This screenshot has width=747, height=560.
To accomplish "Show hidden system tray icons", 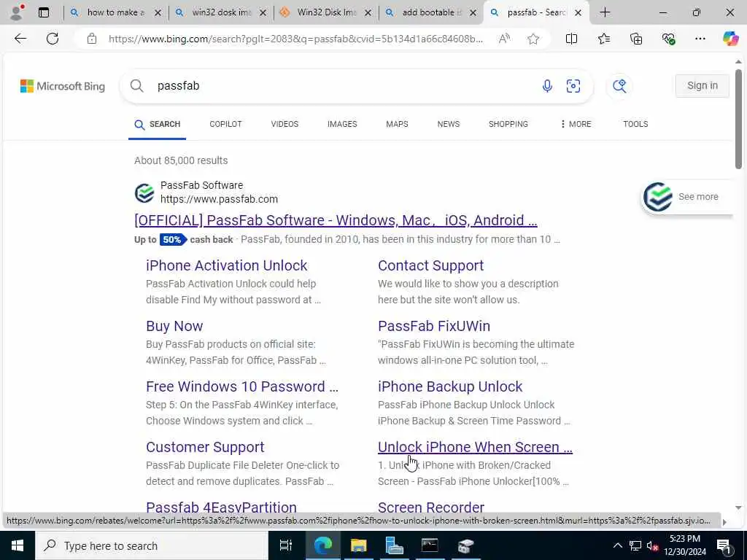I will (617, 545).
